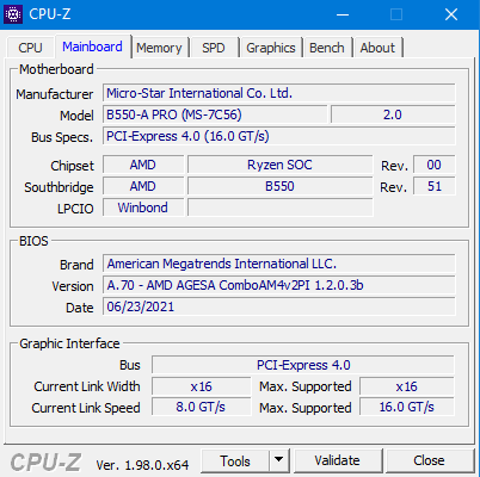
Task: Click the Southbridge label
Action: pyautogui.click(x=59, y=187)
